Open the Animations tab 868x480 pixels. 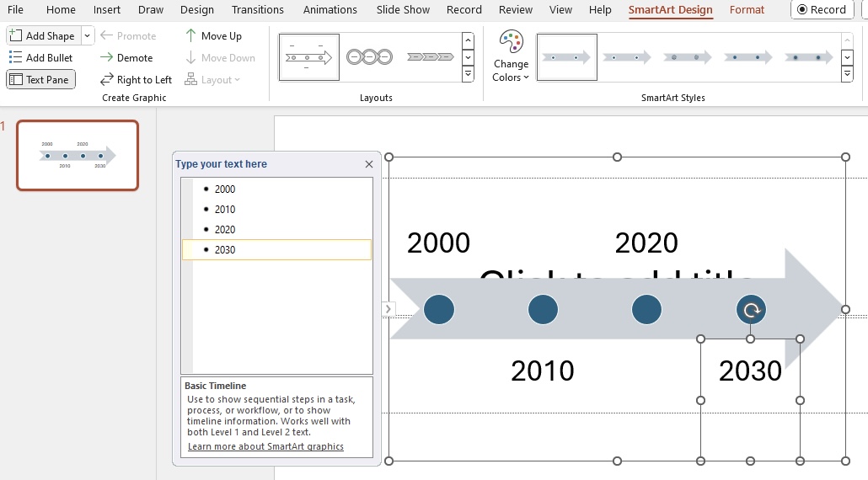tap(330, 10)
